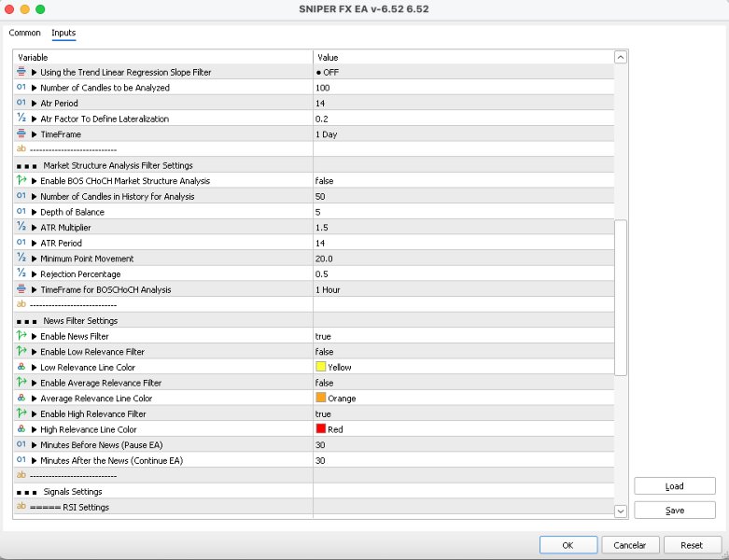Click the enum icon beside Trend Linear Regression Slope Filter
This screenshot has width=729, height=560.
(21, 72)
